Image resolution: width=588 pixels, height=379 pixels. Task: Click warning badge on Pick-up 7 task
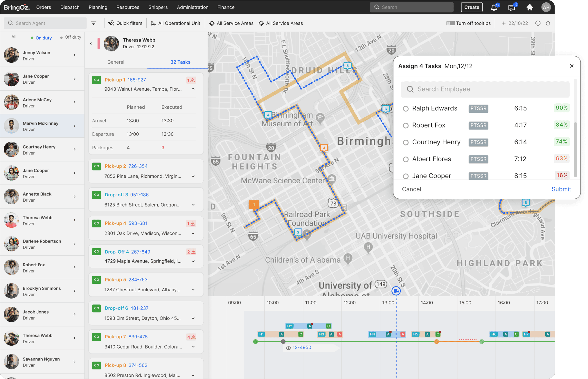pos(191,337)
